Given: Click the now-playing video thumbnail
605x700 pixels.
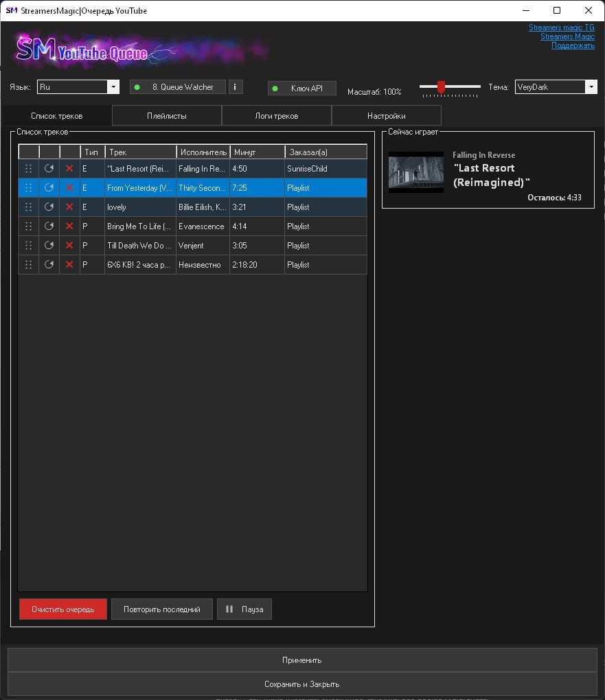Looking at the screenshot, I should [415, 172].
